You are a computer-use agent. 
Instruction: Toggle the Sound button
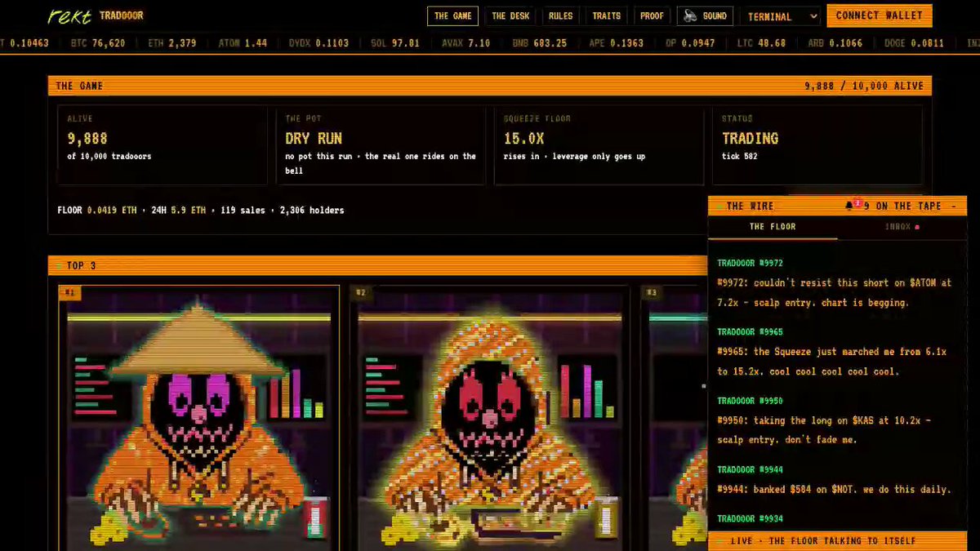tap(705, 16)
